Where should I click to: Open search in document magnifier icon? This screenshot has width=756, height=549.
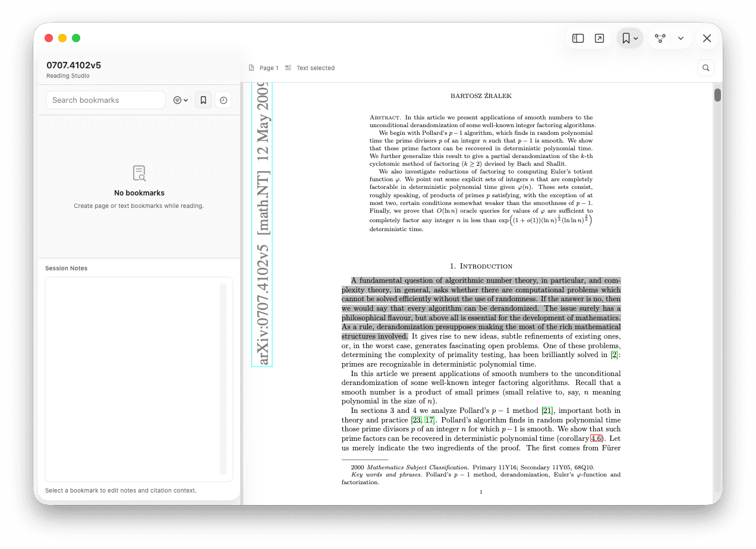[705, 68]
